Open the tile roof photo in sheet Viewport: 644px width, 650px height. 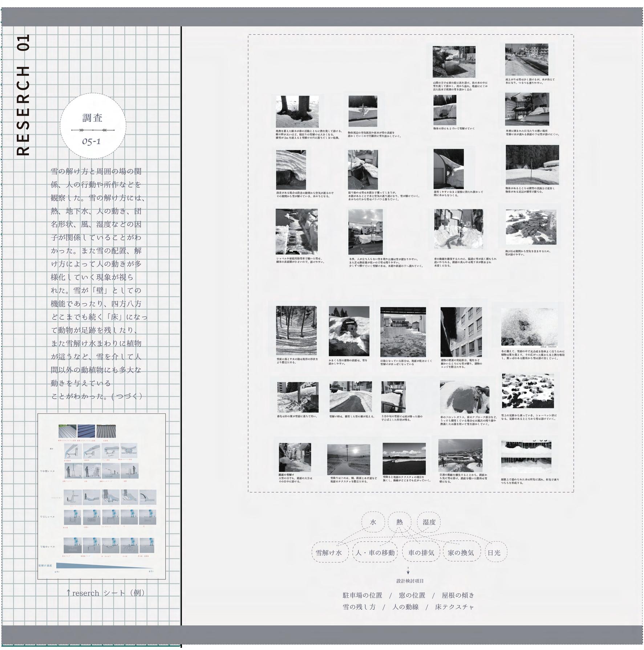point(105,431)
